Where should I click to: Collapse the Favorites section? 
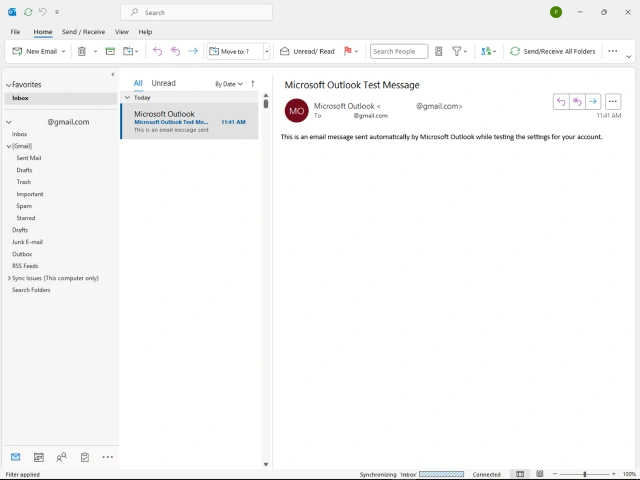(9, 85)
